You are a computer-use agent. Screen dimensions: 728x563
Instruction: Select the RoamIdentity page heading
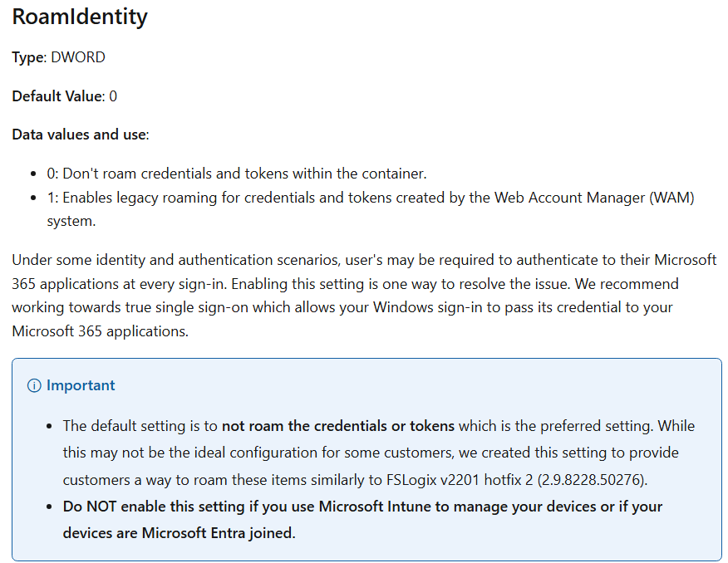click(x=79, y=17)
